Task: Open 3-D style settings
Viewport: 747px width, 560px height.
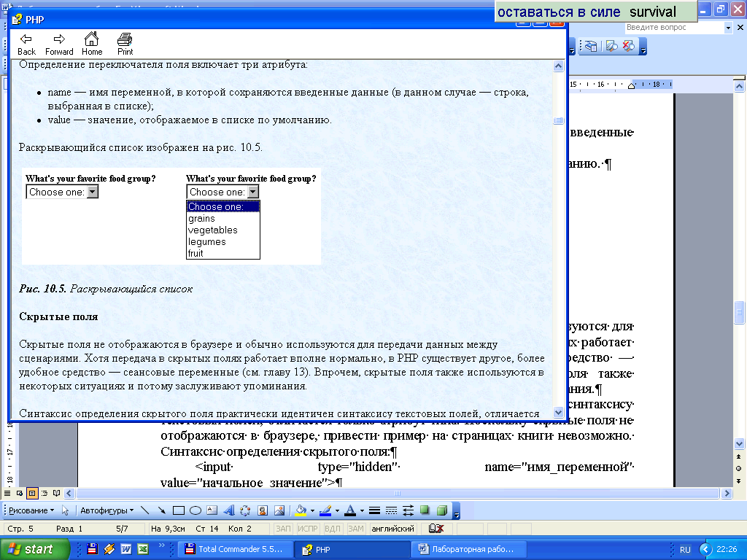Action: [441, 510]
